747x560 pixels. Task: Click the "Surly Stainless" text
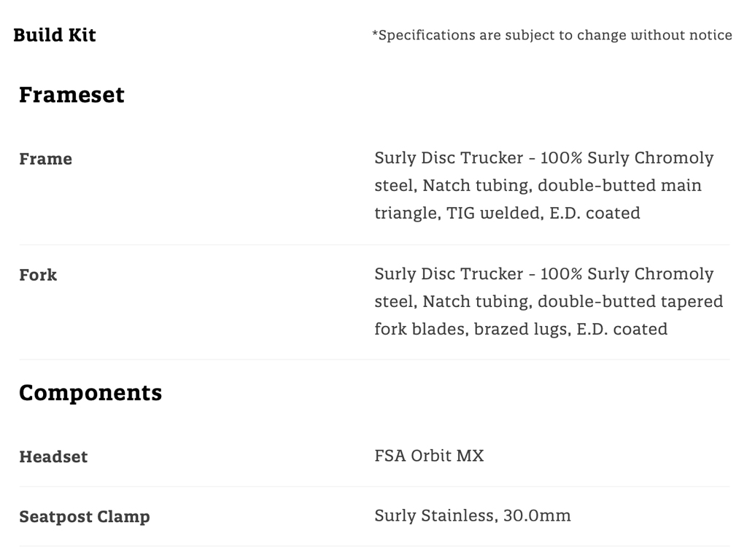[434, 516]
